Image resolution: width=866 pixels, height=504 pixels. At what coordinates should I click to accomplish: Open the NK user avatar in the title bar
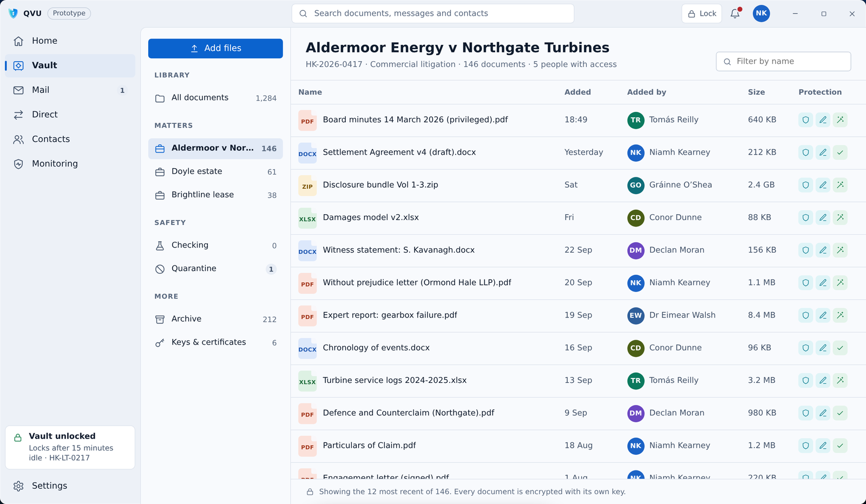click(761, 14)
